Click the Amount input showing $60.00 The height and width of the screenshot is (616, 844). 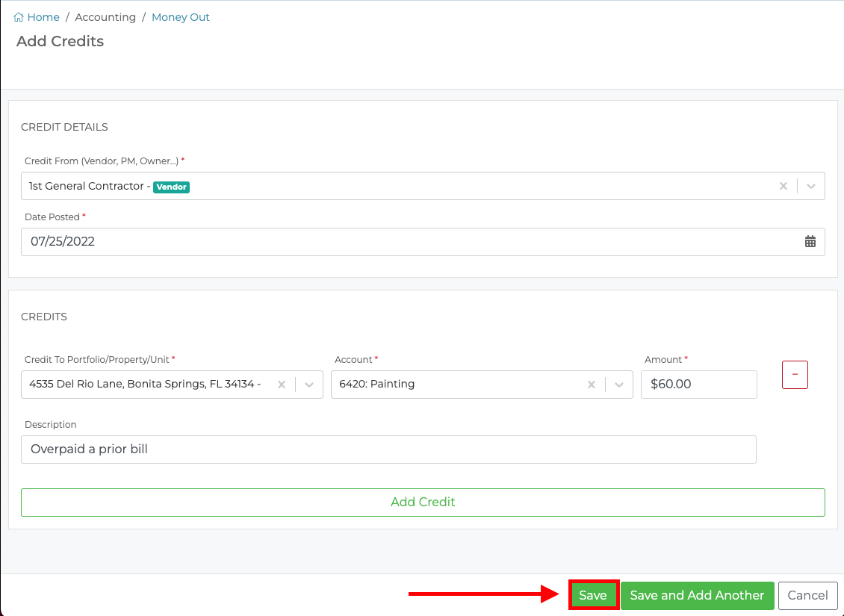[x=698, y=384]
